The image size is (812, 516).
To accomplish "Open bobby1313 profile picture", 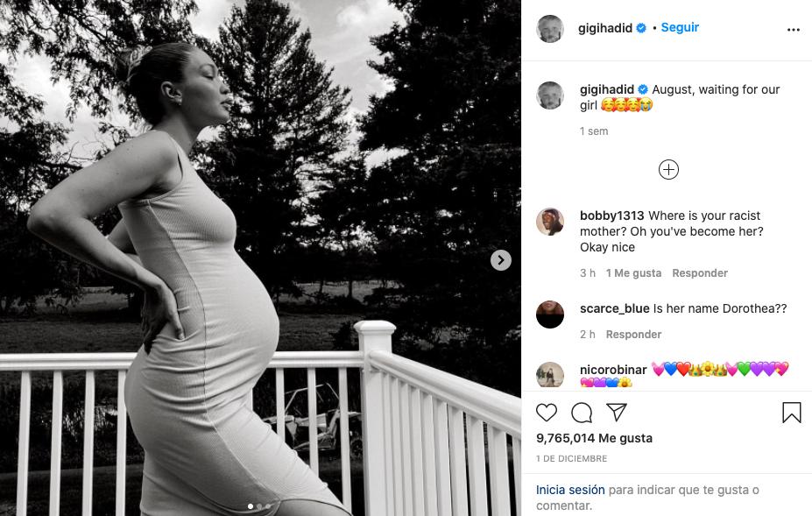I will tap(550, 222).
